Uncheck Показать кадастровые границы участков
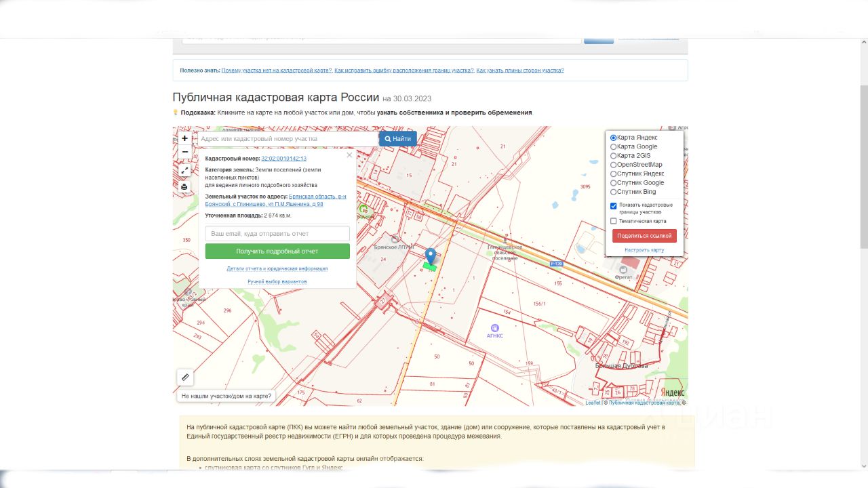 click(x=614, y=206)
